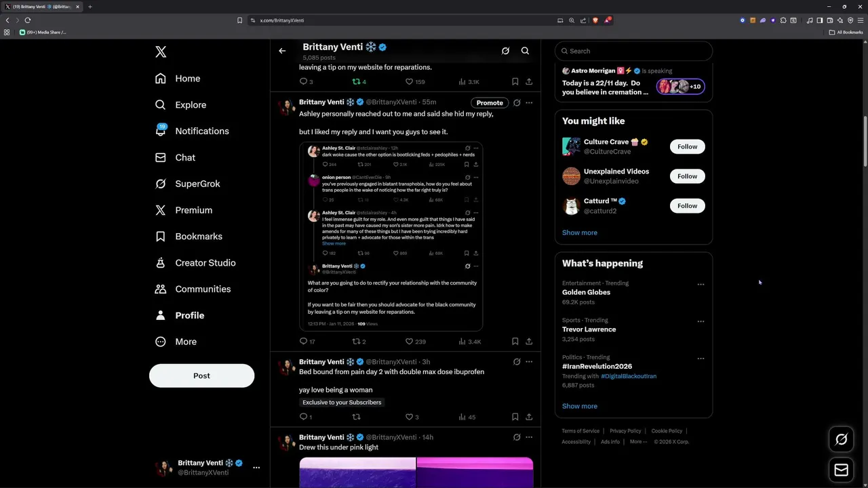Undo repost on post with 4 reposts
This screenshot has width=868, height=488.
(359, 81)
